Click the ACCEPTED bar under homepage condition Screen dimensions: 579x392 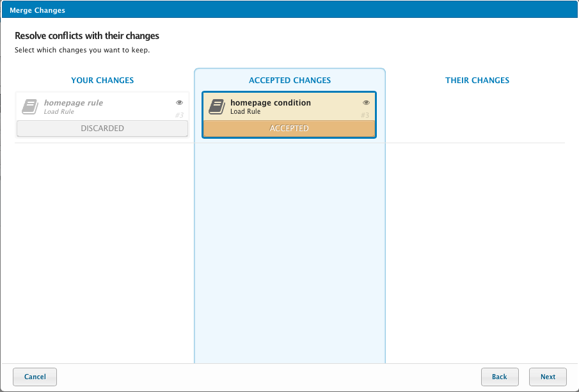pos(289,129)
